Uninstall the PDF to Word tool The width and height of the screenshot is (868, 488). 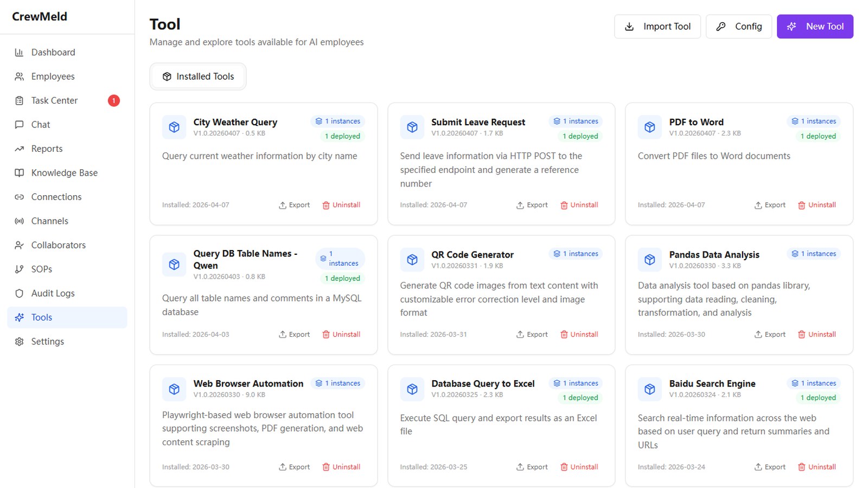coord(817,205)
